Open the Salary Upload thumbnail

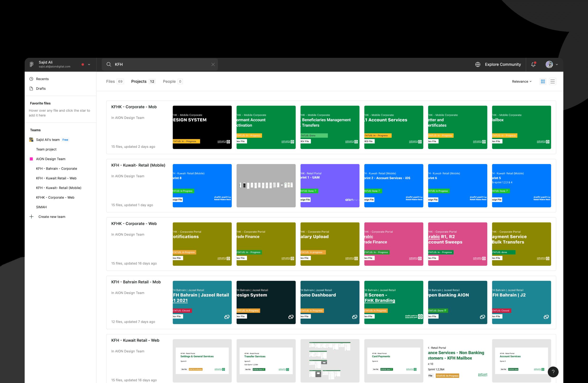(x=330, y=244)
